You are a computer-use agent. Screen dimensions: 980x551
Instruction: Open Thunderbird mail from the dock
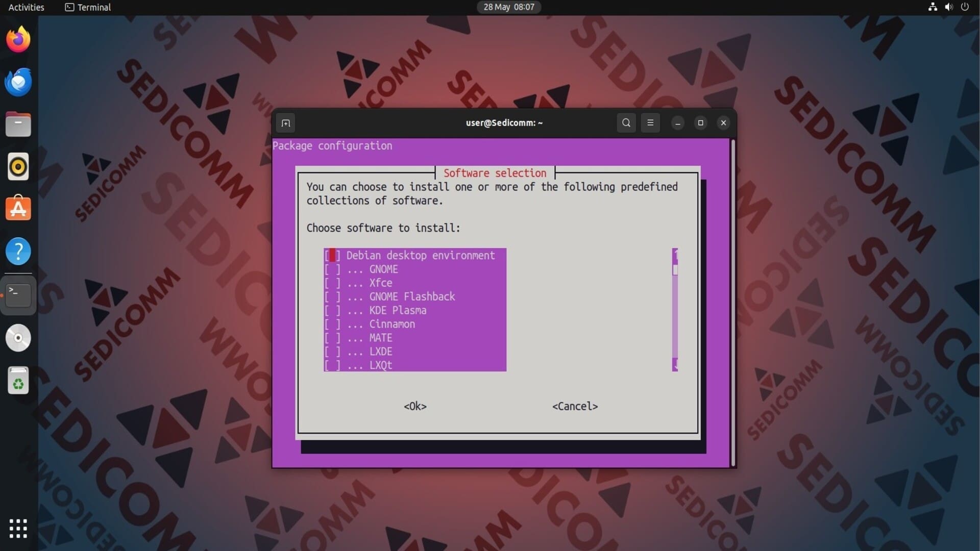(x=18, y=82)
